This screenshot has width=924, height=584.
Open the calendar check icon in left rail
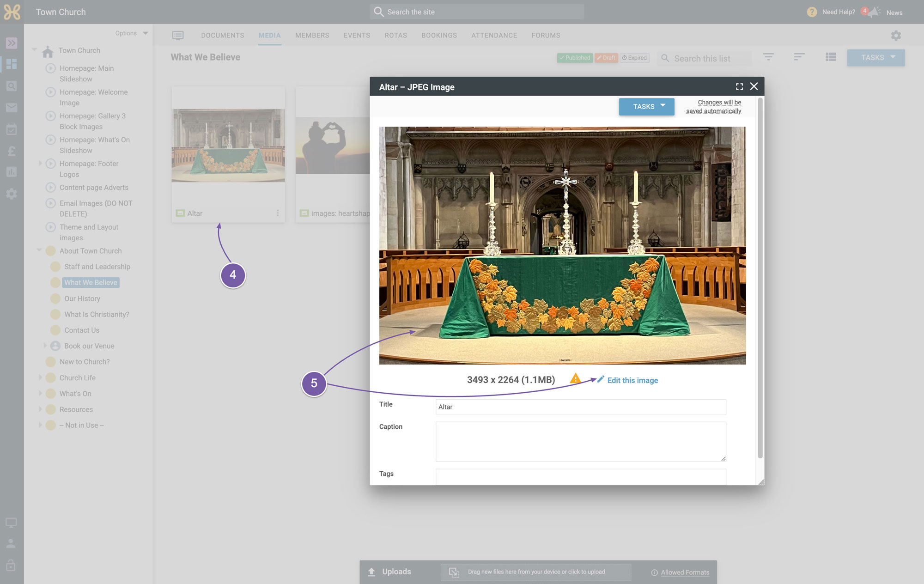(x=12, y=129)
